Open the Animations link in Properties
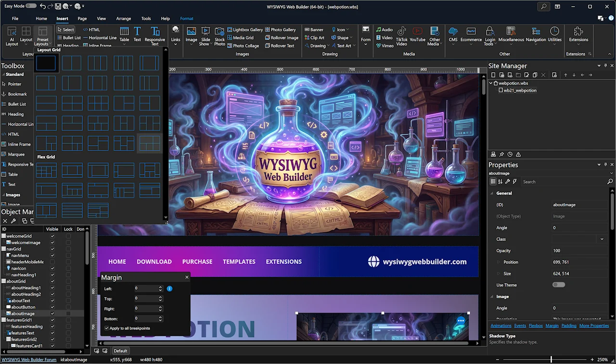 pyautogui.click(x=500, y=326)
